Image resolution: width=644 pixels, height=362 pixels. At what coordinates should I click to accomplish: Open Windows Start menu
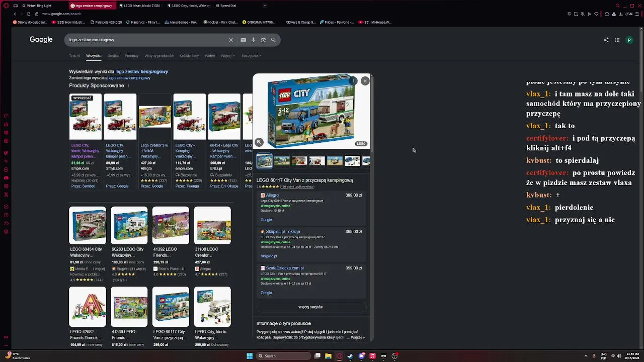tap(250, 356)
